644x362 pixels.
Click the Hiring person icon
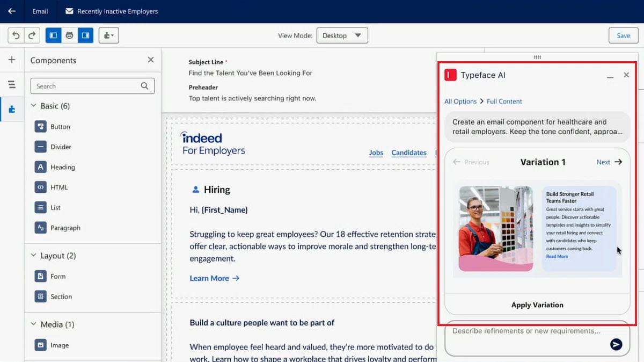click(195, 190)
